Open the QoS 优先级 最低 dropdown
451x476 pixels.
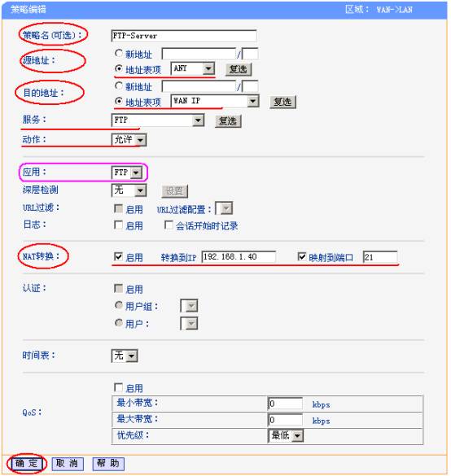286,436
